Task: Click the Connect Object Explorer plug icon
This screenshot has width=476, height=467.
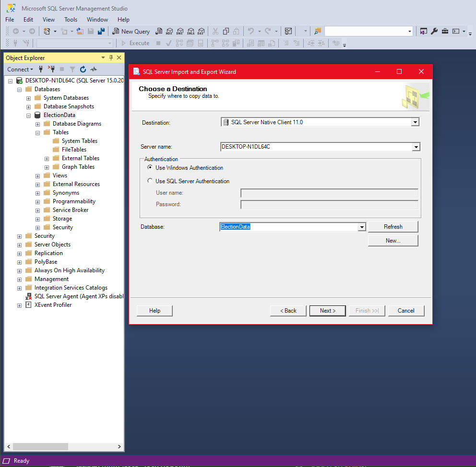Action: pyautogui.click(x=41, y=69)
